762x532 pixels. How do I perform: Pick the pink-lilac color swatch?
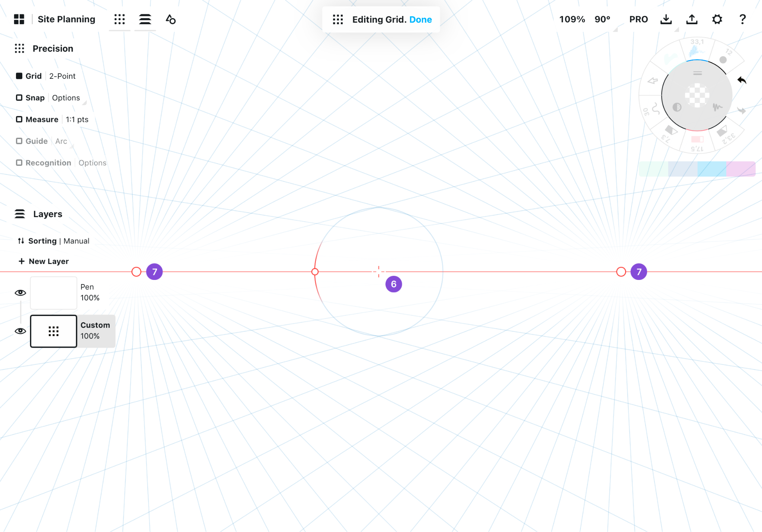click(741, 169)
